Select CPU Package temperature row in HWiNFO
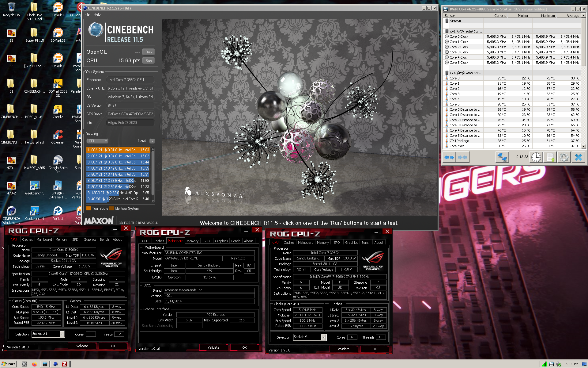 pos(512,141)
